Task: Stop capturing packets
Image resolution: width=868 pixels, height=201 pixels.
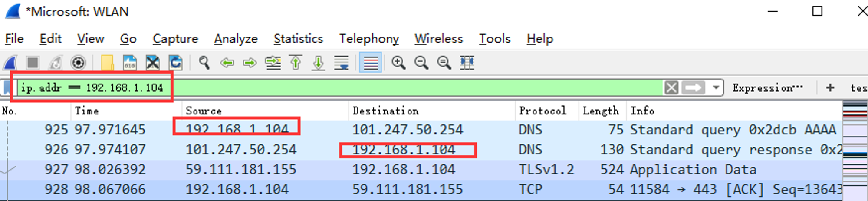Action: tap(33, 63)
